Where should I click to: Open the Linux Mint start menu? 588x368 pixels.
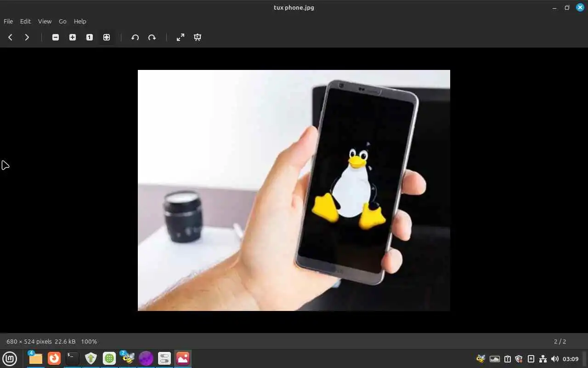click(10, 358)
